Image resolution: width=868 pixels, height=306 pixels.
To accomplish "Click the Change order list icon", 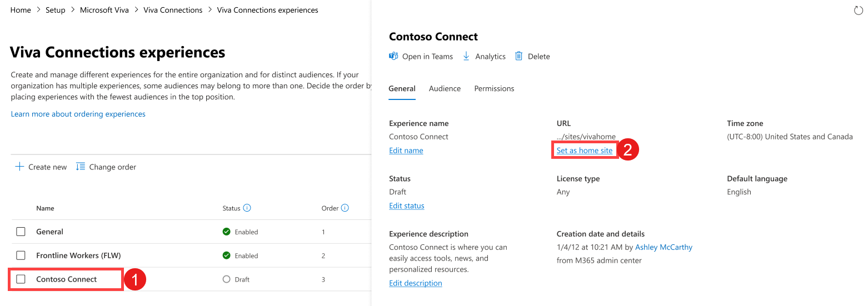I will pos(81,167).
